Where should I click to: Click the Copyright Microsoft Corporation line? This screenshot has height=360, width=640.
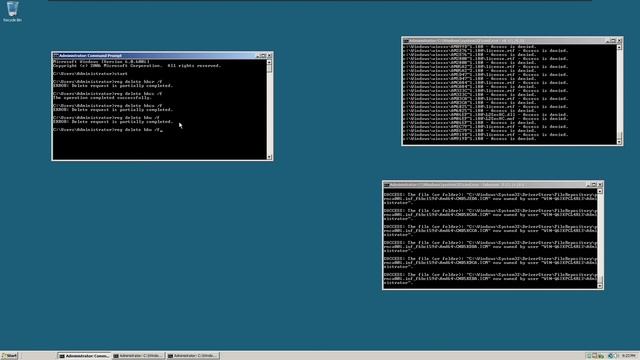137,65
